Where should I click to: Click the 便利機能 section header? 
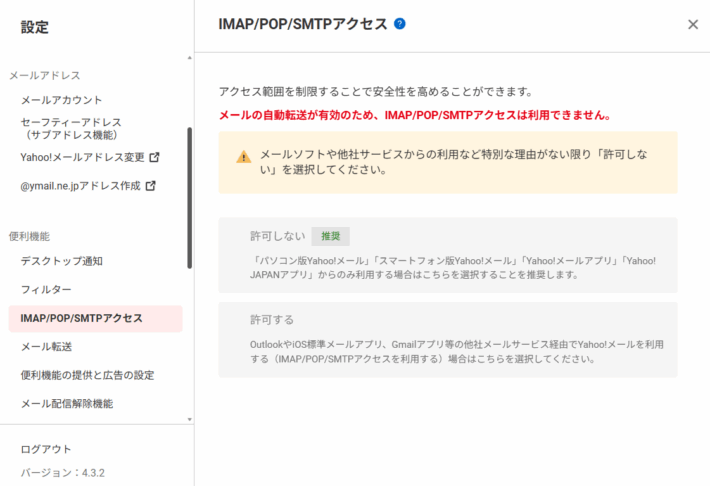click(x=29, y=236)
